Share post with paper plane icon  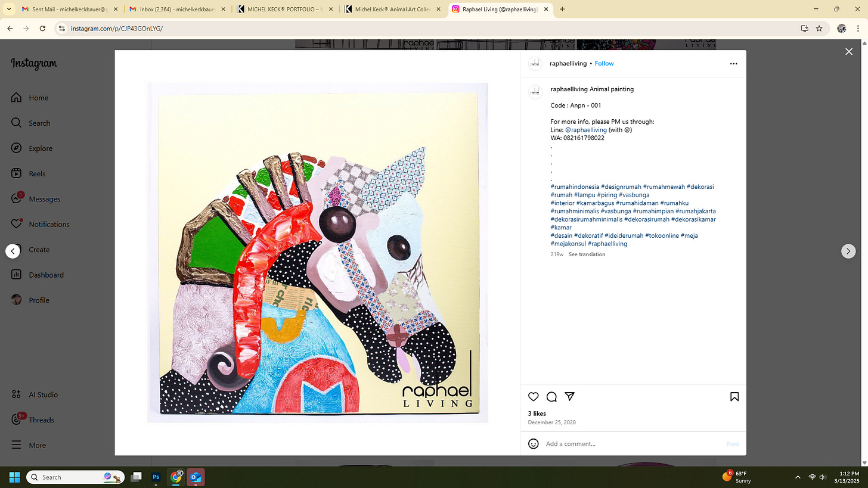tap(570, 397)
